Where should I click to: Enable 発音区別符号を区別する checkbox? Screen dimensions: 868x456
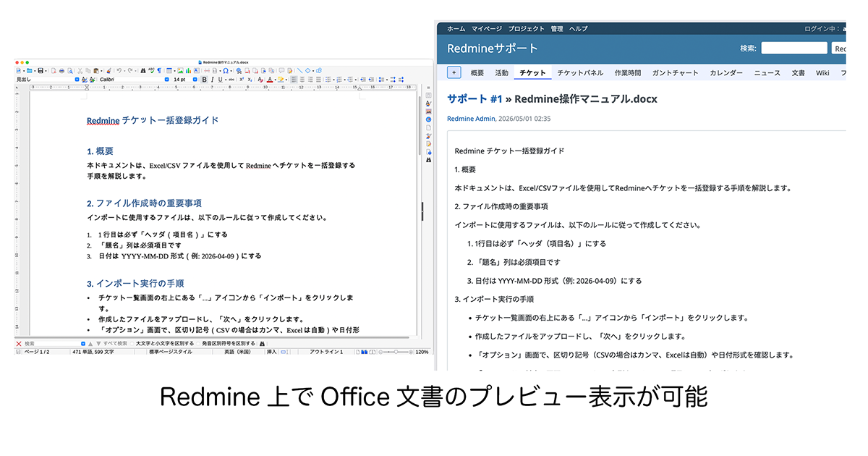(198, 344)
